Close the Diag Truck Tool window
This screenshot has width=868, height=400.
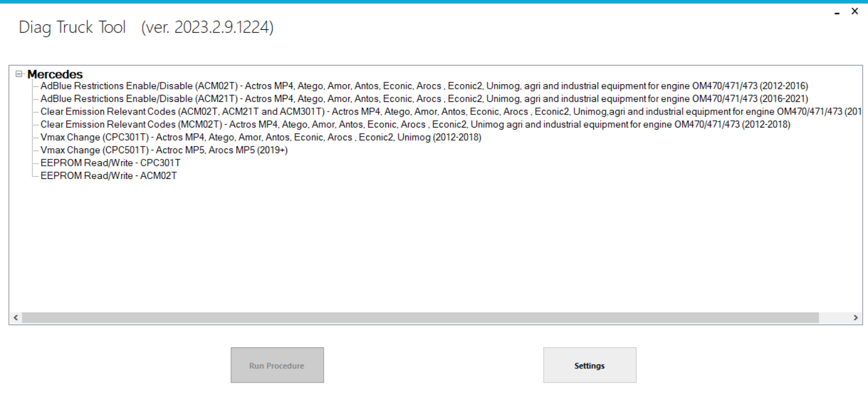[x=855, y=11]
